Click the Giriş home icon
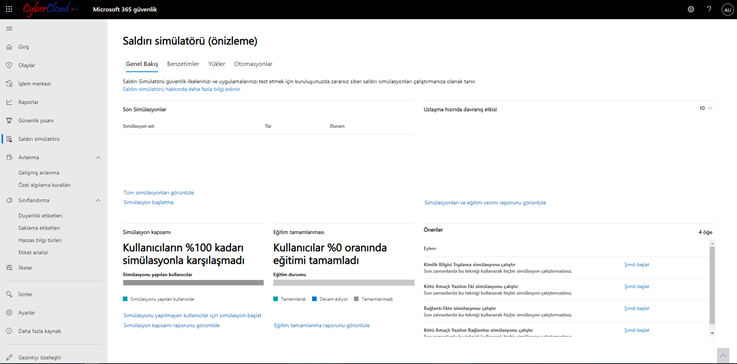Image resolution: width=737 pixels, height=364 pixels. coord(9,47)
